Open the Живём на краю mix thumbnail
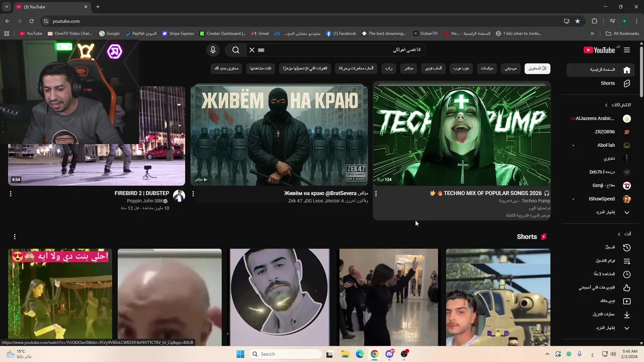This screenshot has height=362, width=644. (279, 135)
